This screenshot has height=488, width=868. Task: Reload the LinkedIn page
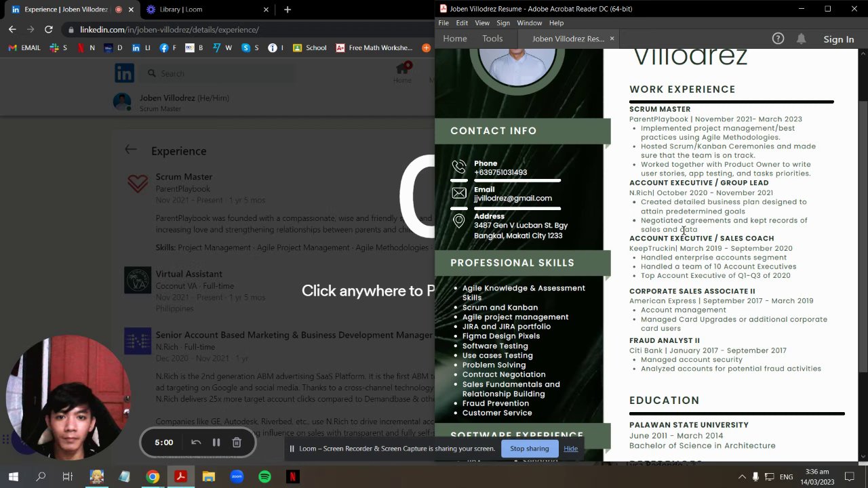(48, 29)
